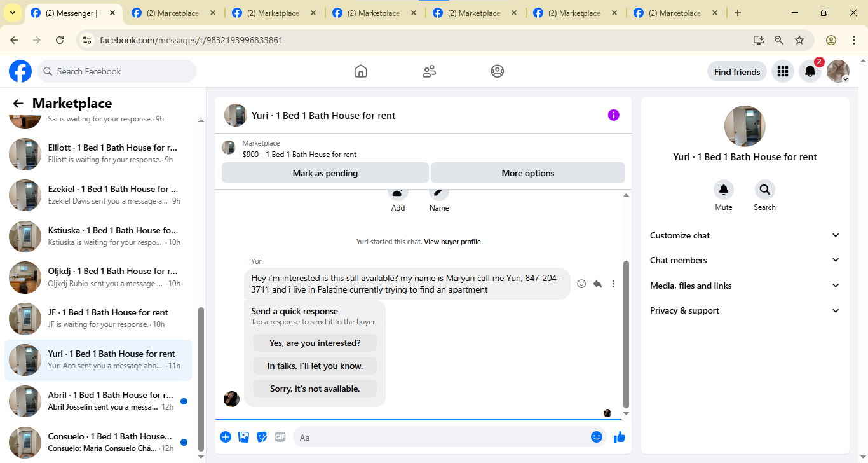This screenshot has width=868, height=463.
Task: Bookmark this page with the star
Action: tap(799, 40)
